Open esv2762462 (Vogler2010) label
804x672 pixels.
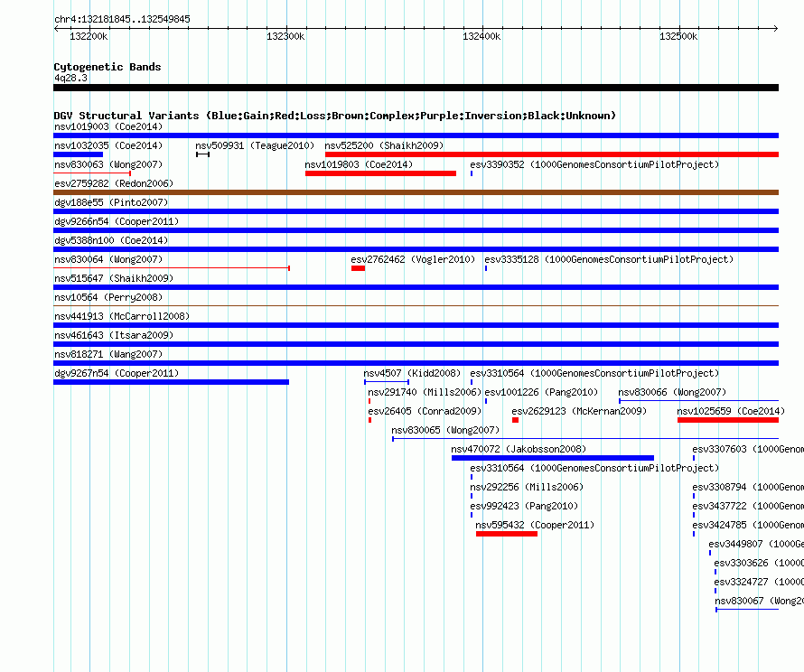413,259
